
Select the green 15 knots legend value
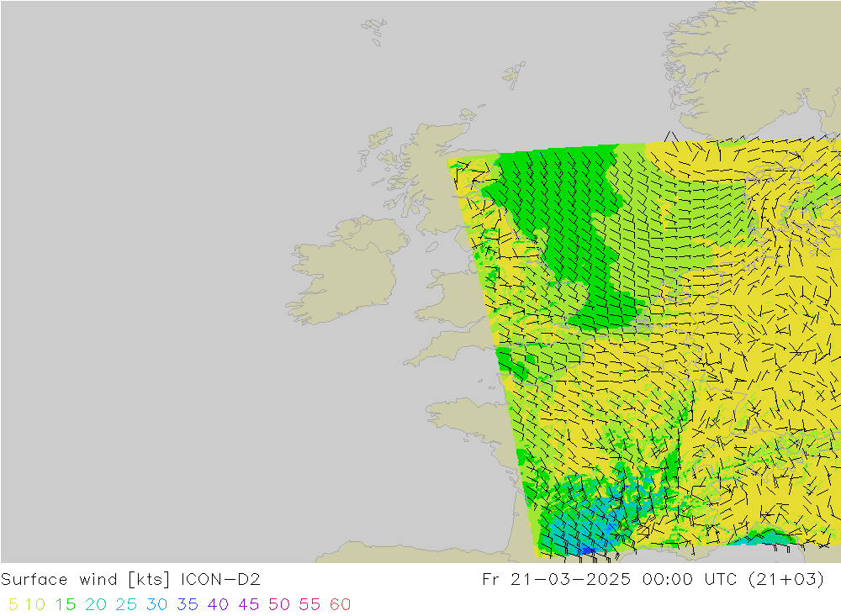(x=65, y=604)
